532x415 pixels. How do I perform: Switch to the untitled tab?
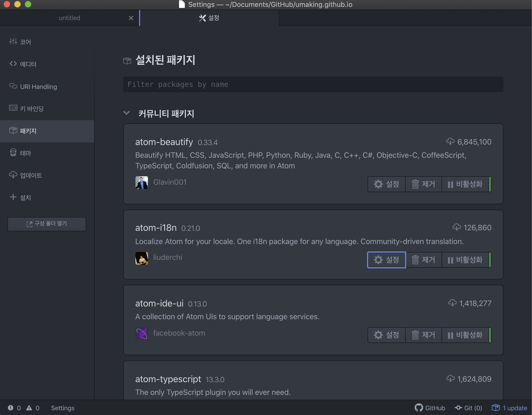point(69,18)
